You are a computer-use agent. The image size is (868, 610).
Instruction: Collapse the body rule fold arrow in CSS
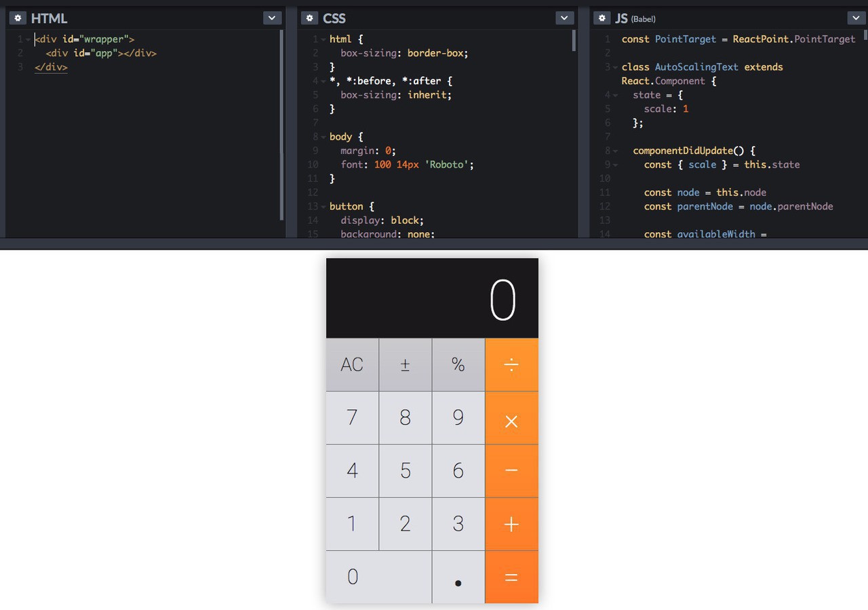(323, 137)
